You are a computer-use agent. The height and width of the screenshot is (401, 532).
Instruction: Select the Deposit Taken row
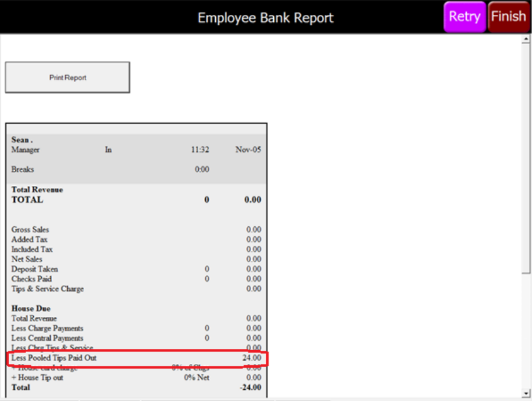pos(35,269)
